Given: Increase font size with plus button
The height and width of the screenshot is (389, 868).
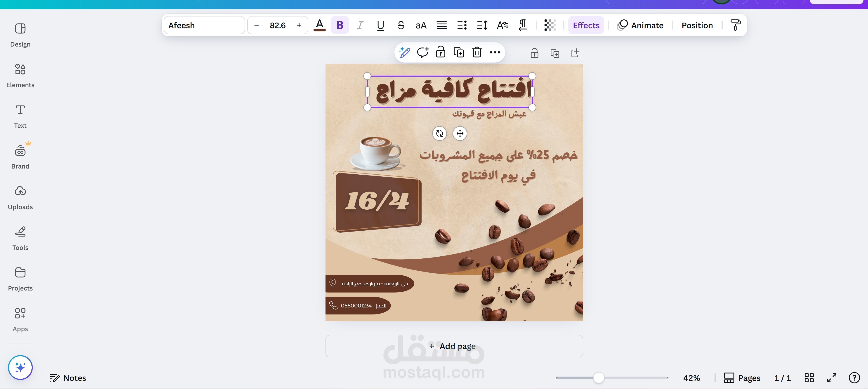Looking at the screenshot, I should pos(299,25).
